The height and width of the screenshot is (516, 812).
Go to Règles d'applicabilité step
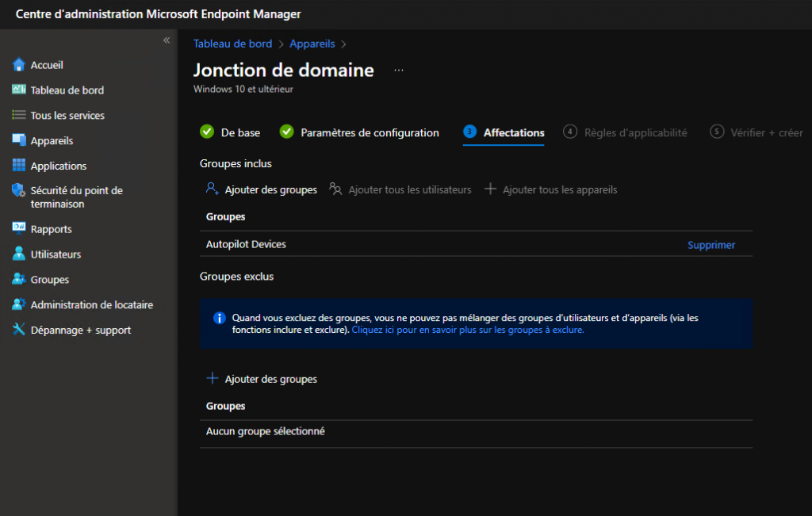(x=635, y=133)
